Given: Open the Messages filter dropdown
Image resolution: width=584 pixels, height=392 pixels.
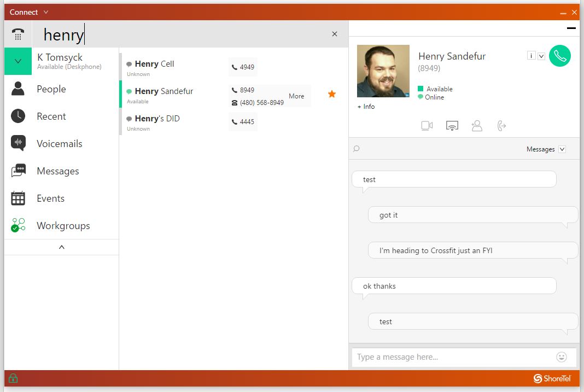Looking at the screenshot, I should click(562, 149).
